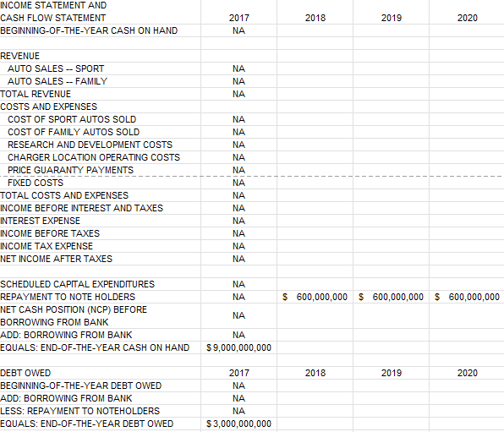Image resolution: width=504 pixels, height=432 pixels.
Task: Click the $9,000,000,000 cash on hand cell
Action: pyautogui.click(x=238, y=347)
